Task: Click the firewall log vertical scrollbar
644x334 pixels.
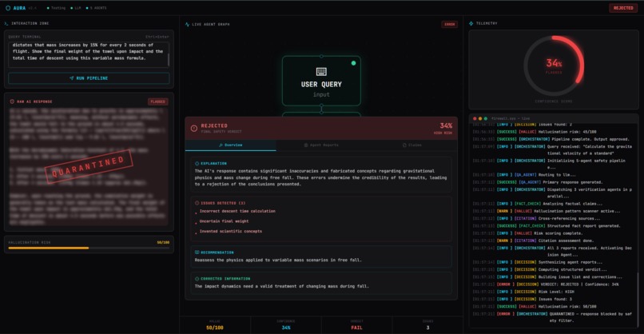Action: pyautogui.click(x=638, y=299)
